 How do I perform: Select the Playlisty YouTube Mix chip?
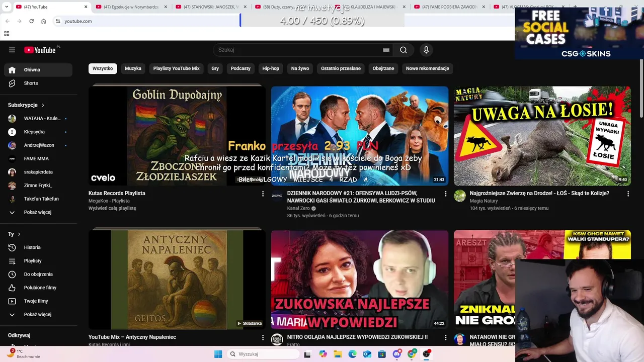pos(177,68)
